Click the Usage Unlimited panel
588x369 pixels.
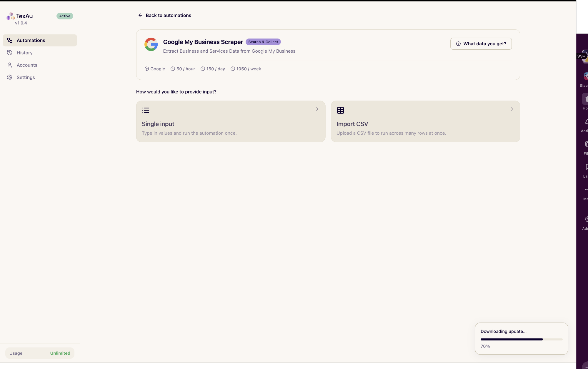(40, 353)
